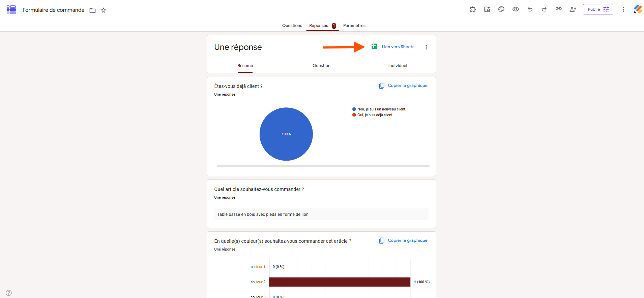Copy the Êtes-vous déjà client chart
644x298 pixels.
coord(403,86)
